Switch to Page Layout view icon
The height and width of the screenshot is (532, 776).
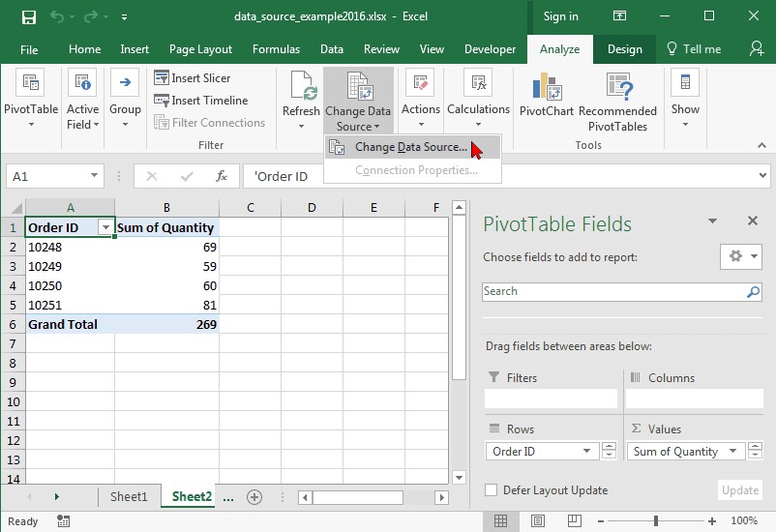pos(537,521)
